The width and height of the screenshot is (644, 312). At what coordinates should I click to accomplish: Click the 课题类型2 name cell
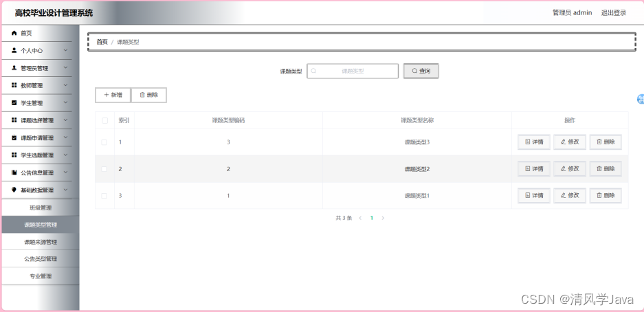(x=417, y=169)
